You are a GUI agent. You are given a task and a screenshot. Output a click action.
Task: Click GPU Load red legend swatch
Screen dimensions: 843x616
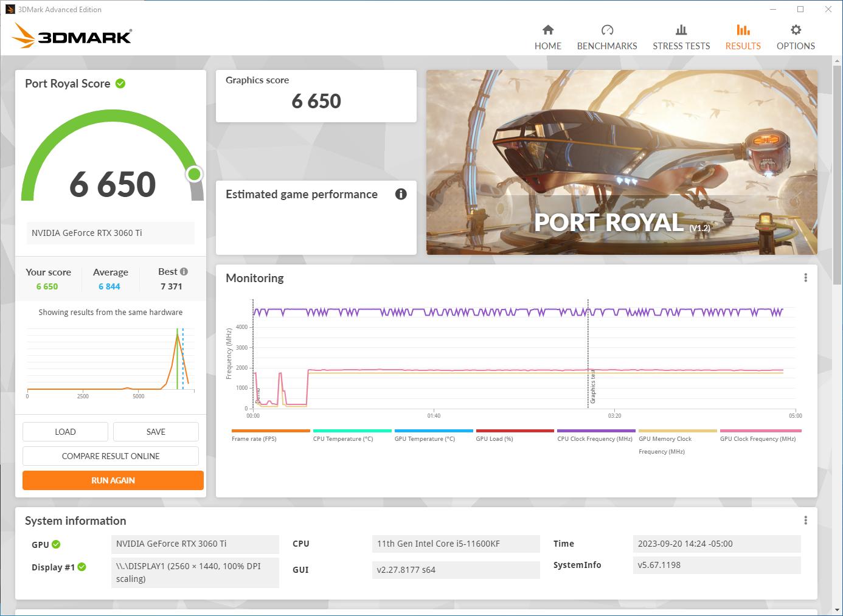pos(515,431)
